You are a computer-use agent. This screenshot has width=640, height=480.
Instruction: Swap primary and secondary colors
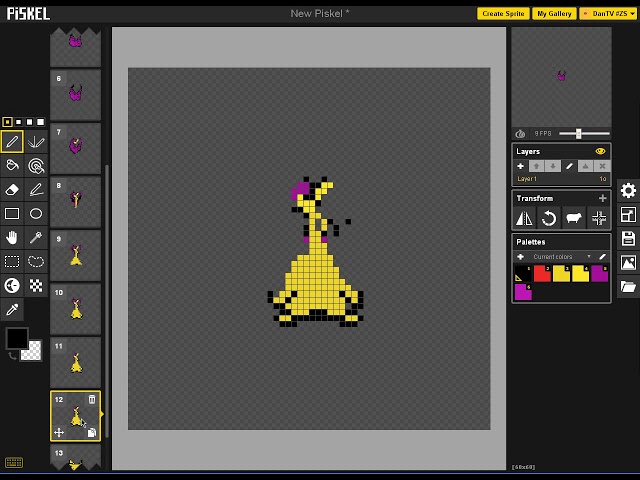(12, 357)
